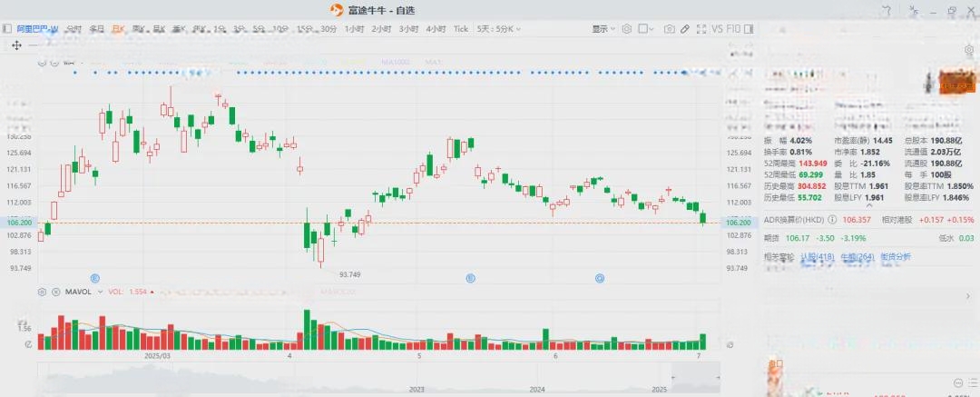Screen dimensions: 980x397
Task: Click the tallest green volume bar in April
Action: pyautogui.click(x=307, y=330)
